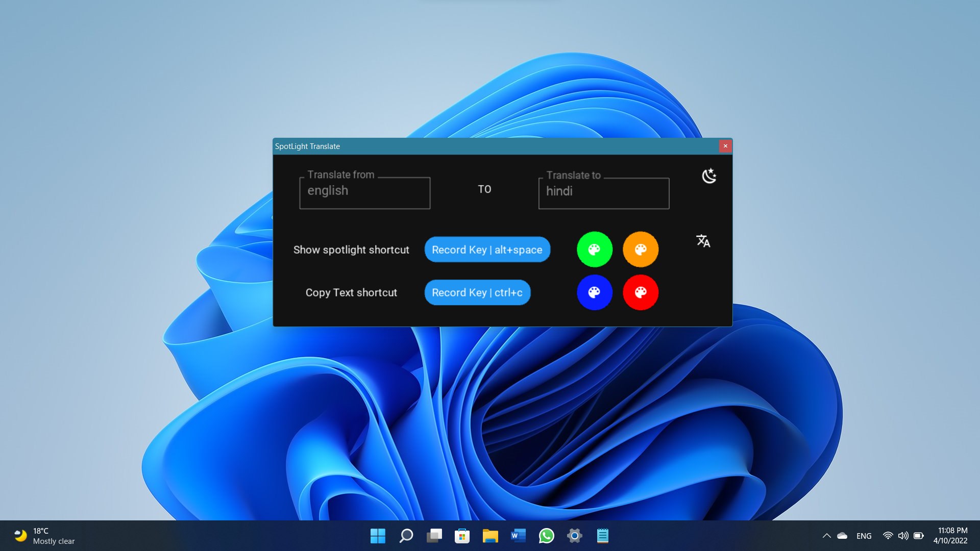Open the Notepad app in the taskbar
The width and height of the screenshot is (980, 551).
tap(602, 536)
